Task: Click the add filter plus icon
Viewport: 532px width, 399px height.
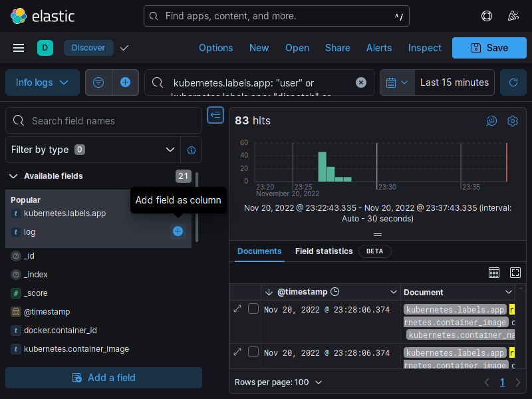Action: (x=125, y=82)
